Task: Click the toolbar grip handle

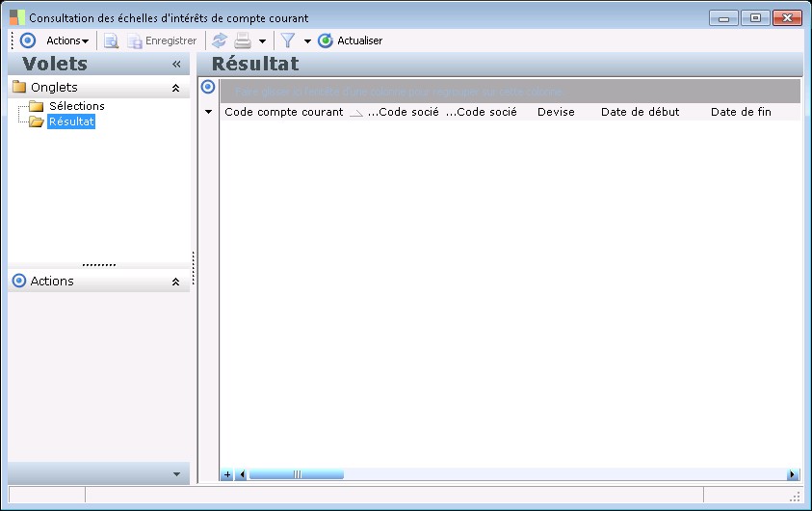Action: point(13,40)
